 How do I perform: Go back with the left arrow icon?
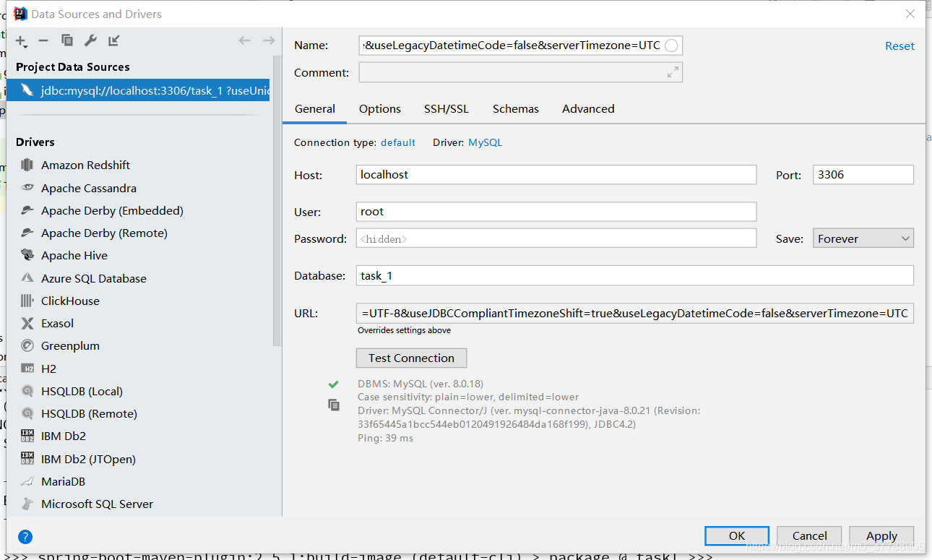[x=245, y=40]
